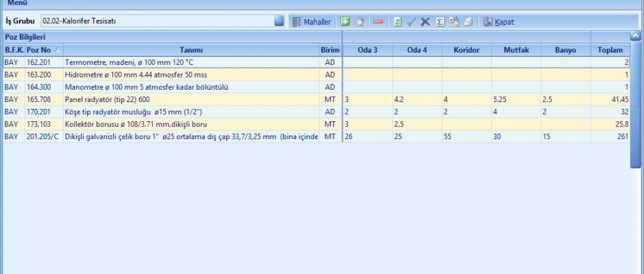Image resolution: width=644 pixels, height=274 pixels.
Task: Click the sigma sum icon
Action: (x=440, y=22)
